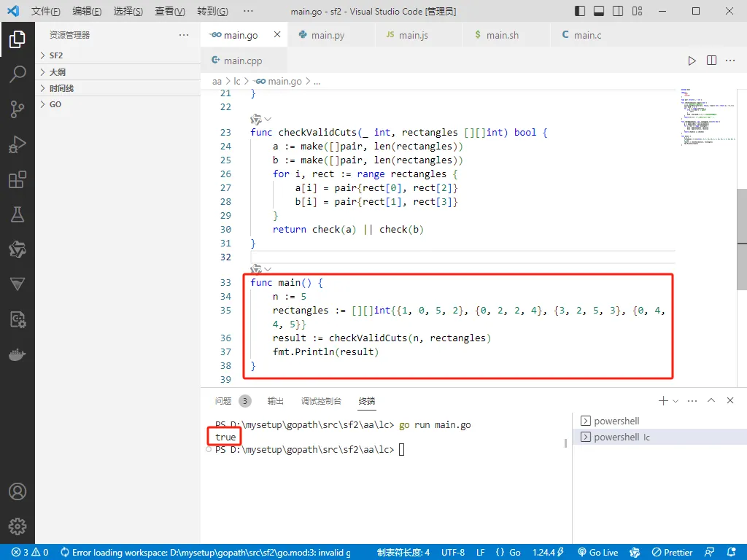The width and height of the screenshot is (747, 560).
Task: Open the Accounts menu
Action: [x=18, y=491]
